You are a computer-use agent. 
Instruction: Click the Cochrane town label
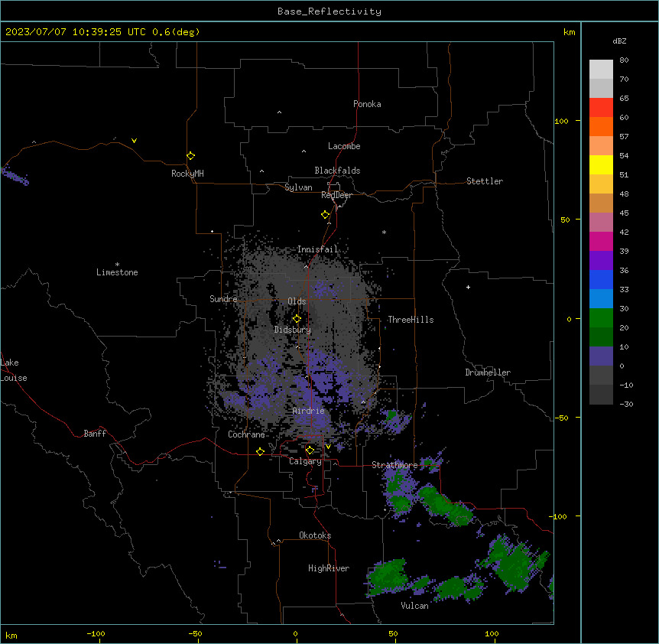[x=246, y=434]
